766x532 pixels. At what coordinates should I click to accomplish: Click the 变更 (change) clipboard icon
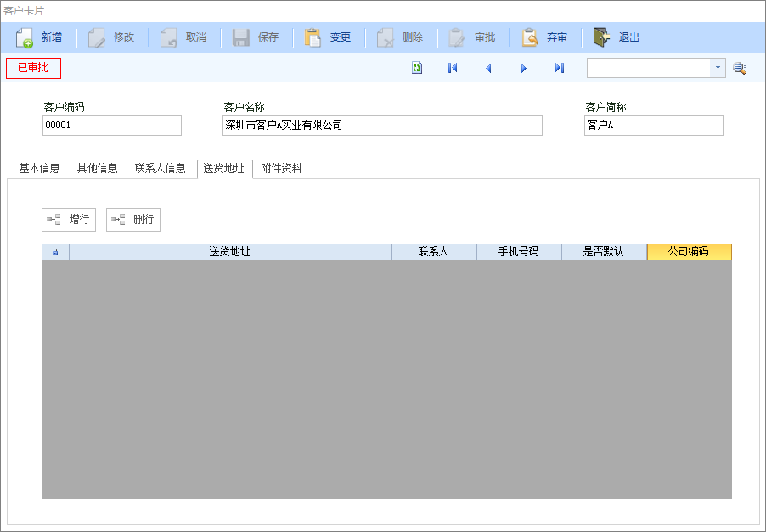313,37
